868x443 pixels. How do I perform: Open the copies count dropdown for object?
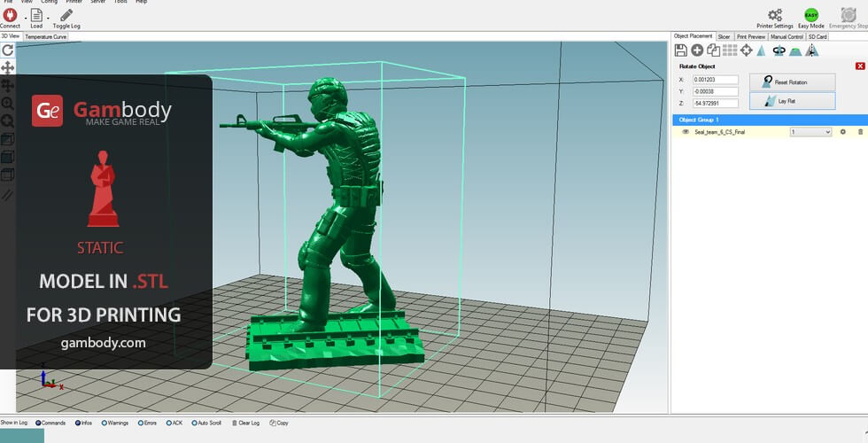810,132
